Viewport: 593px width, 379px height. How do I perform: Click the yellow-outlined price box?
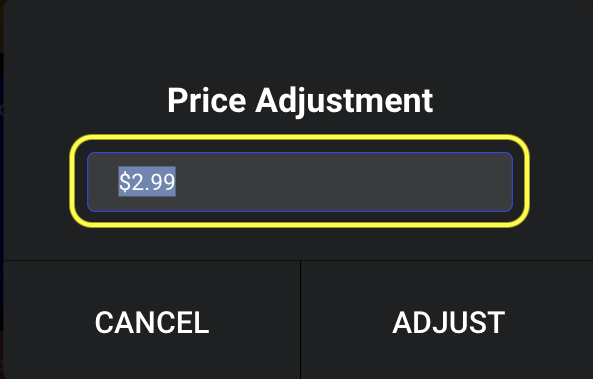point(300,181)
